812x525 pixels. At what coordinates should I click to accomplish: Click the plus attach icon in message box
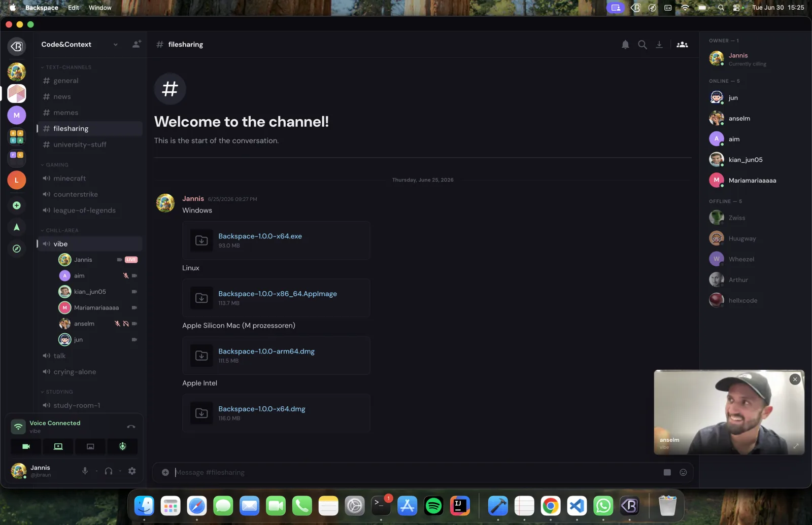tap(165, 472)
